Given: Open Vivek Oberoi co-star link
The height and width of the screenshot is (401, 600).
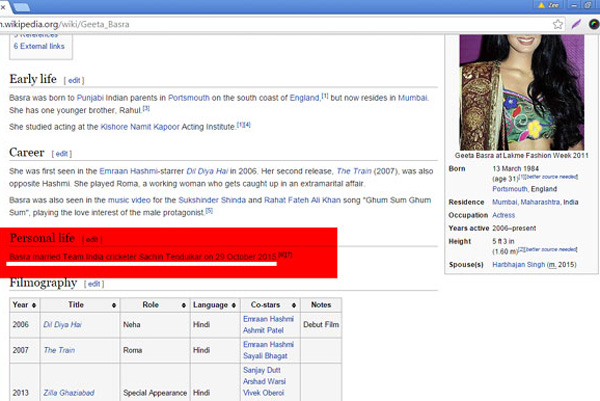Looking at the screenshot, I should point(264,393).
